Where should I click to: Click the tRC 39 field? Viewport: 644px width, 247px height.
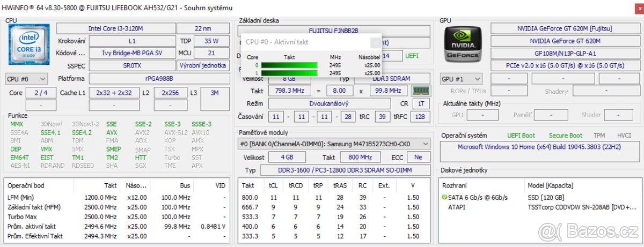[x=382, y=116]
